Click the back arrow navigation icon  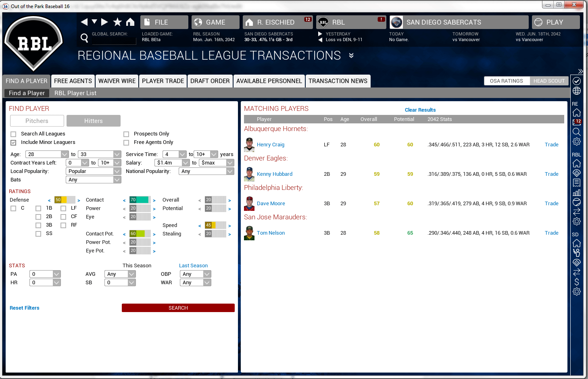tap(84, 22)
